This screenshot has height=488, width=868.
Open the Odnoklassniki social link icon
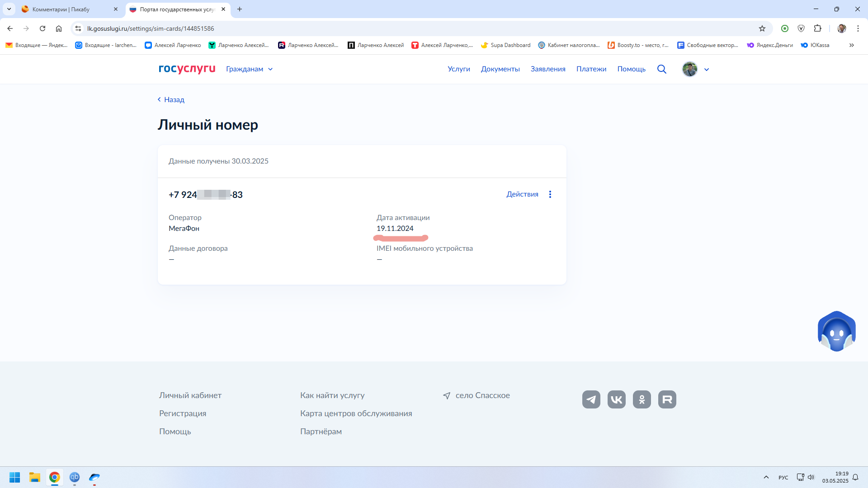642,399
